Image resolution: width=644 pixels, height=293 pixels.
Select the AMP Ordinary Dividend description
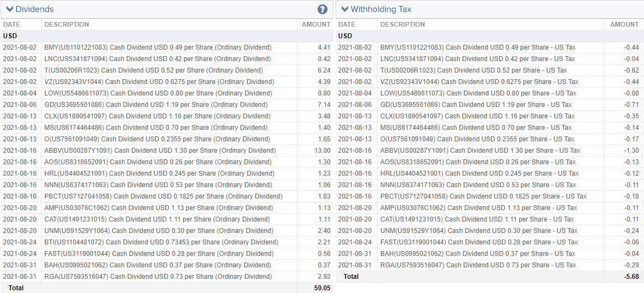tap(159, 208)
